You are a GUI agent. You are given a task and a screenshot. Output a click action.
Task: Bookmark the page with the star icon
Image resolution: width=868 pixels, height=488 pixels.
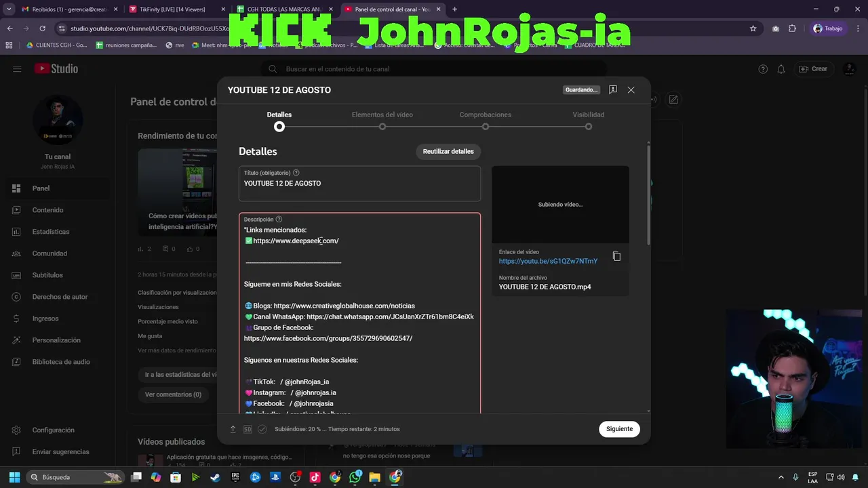click(753, 28)
